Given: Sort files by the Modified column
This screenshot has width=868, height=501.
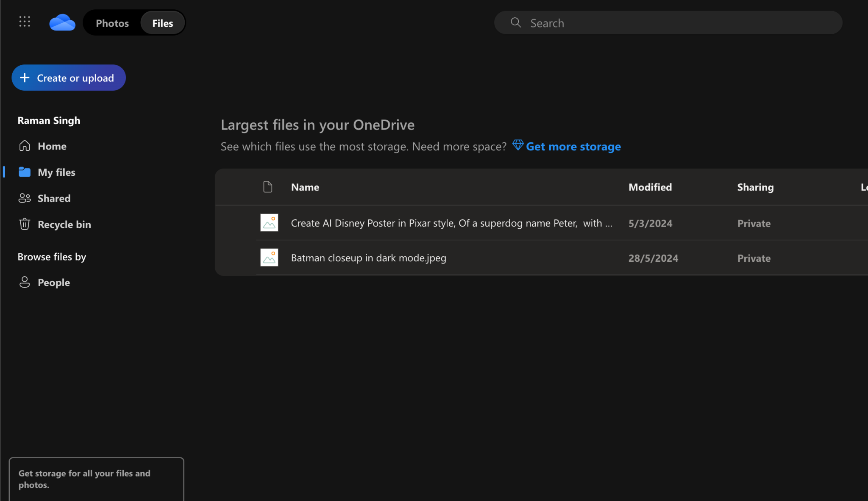Looking at the screenshot, I should [x=650, y=187].
